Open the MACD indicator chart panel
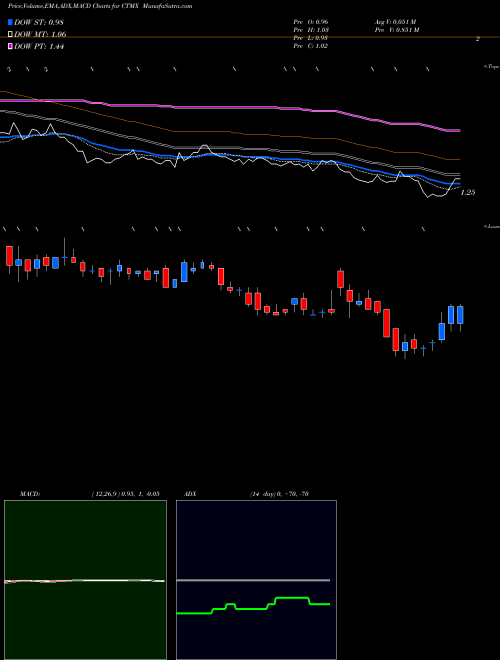 coord(85,580)
